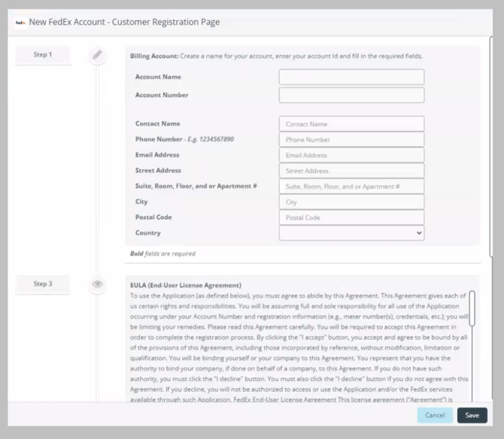Click the 'Billing Account:' instruction text
The height and width of the screenshot is (439, 504).
click(x=276, y=56)
